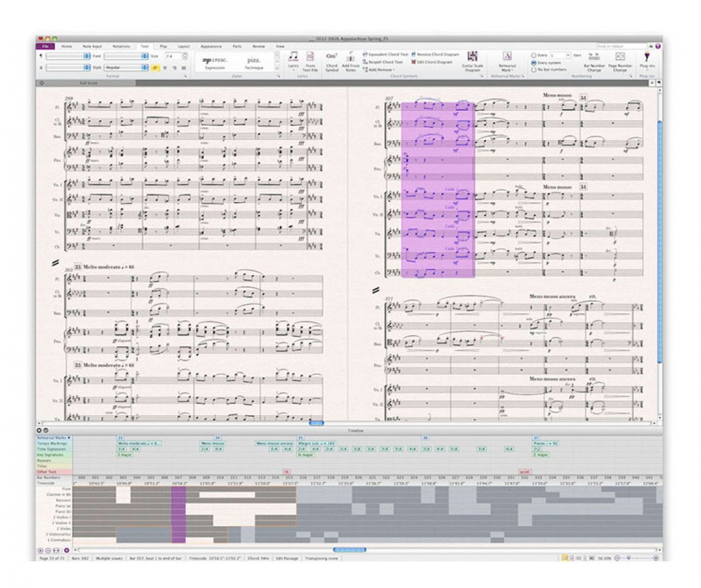
Task: Click the score horizontal scrollbar thumb
Action: (x=316, y=423)
